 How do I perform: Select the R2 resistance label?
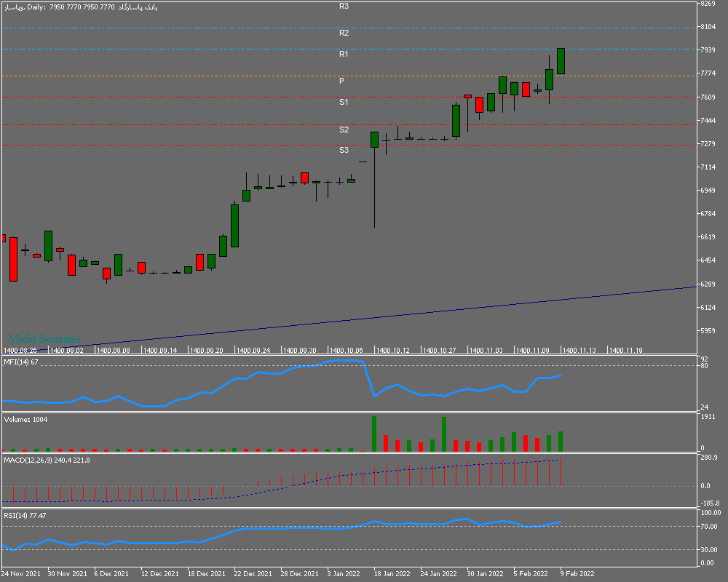point(344,33)
